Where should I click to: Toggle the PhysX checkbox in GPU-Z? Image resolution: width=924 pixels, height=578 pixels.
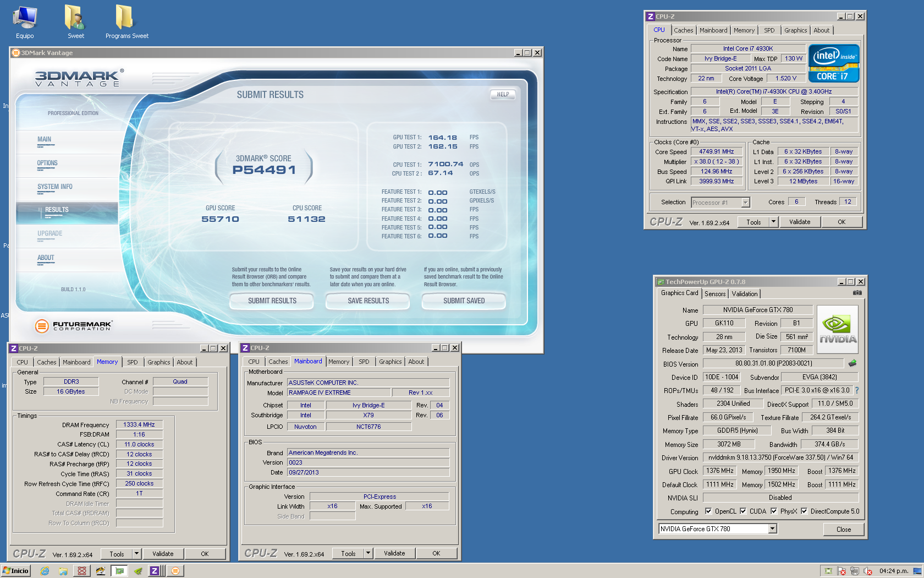pyautogui.click(x=774, y=511)
